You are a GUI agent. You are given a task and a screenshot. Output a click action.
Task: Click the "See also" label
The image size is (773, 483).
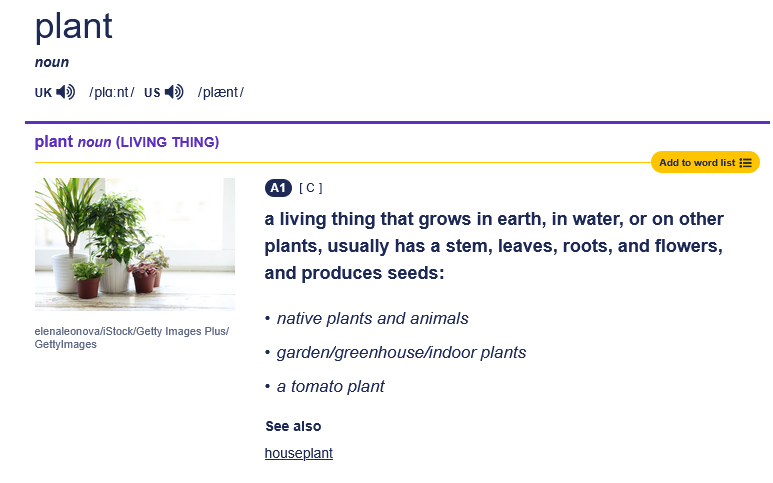pyautogui.click(x=293, y=426)
